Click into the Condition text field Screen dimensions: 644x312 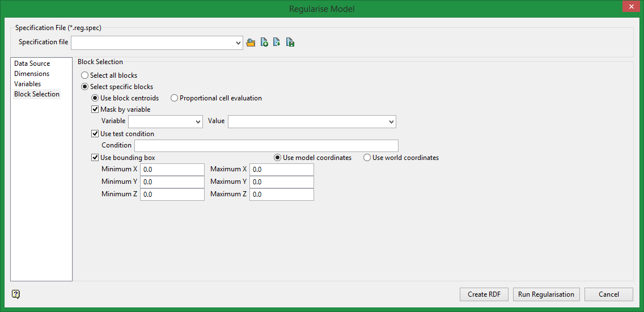coord(266,146)
